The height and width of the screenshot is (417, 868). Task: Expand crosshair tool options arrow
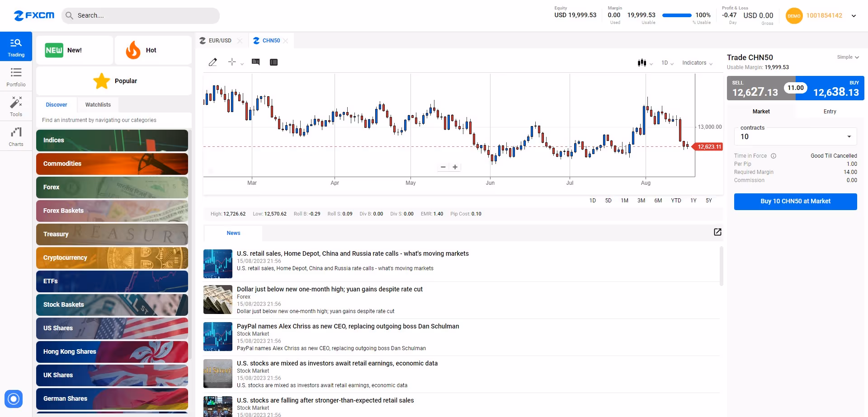coord(242,64)
